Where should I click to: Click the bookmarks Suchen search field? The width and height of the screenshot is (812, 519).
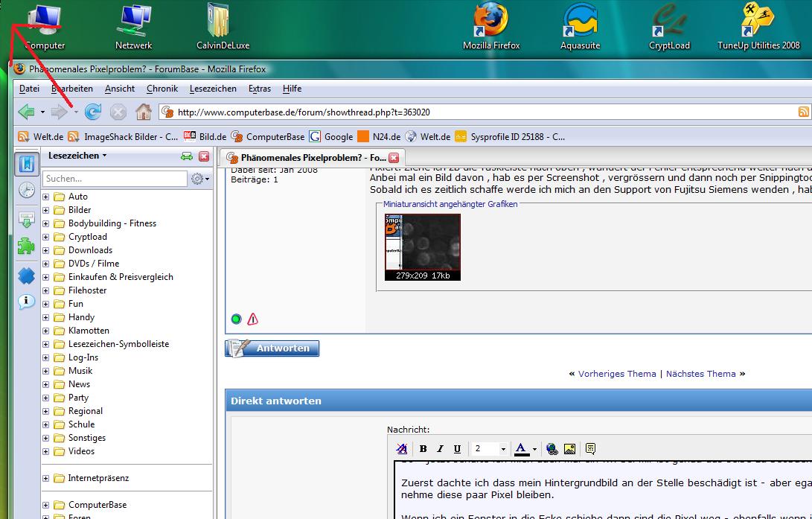(115, 179)
